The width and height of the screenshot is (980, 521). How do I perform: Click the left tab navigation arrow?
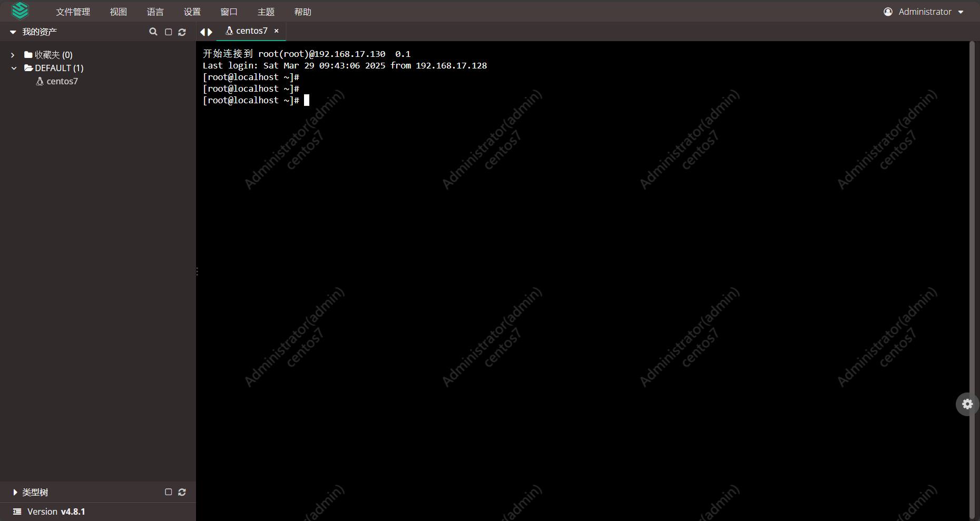[x=203, y=32]
